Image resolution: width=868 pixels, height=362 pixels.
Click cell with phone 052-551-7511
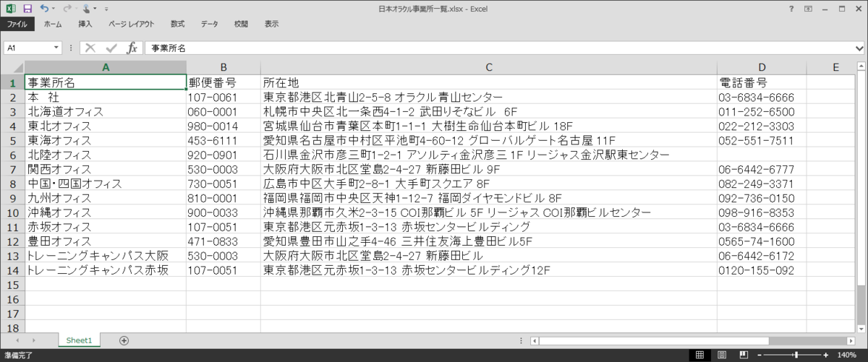(x=762, y=140)
